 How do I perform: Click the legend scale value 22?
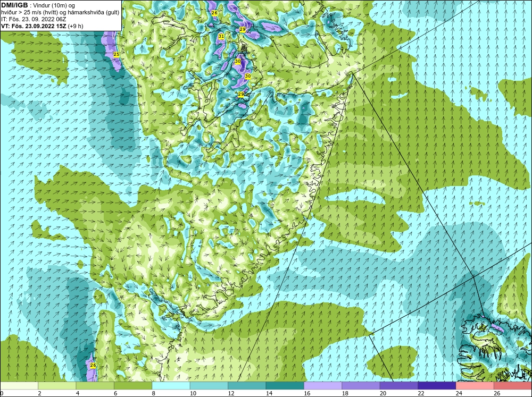tap(421, 393)
